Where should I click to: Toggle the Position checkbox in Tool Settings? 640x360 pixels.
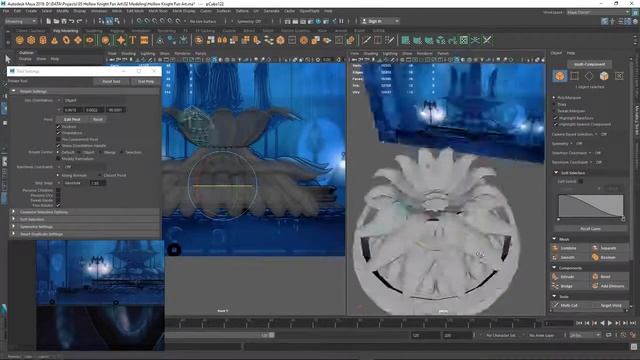click(x=58, y=127)
